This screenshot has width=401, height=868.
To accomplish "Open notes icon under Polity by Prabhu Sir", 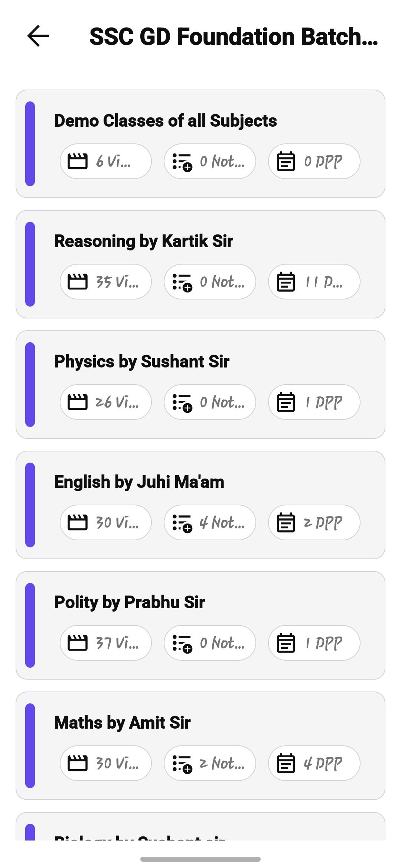I will [x=182, y=643].
